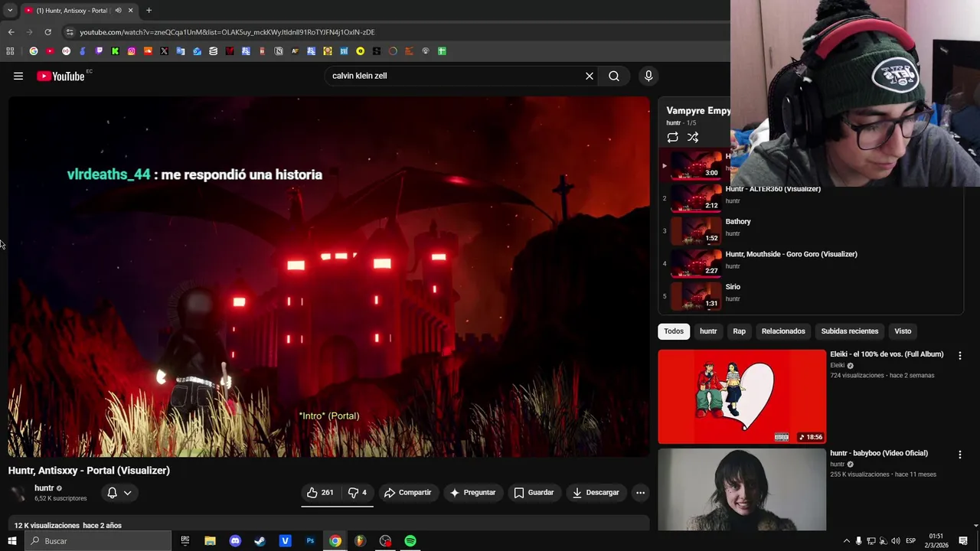Viewport: 980px width, 551px height.
Task: Open Spotify from the taskbar
Action: [410, 541]
